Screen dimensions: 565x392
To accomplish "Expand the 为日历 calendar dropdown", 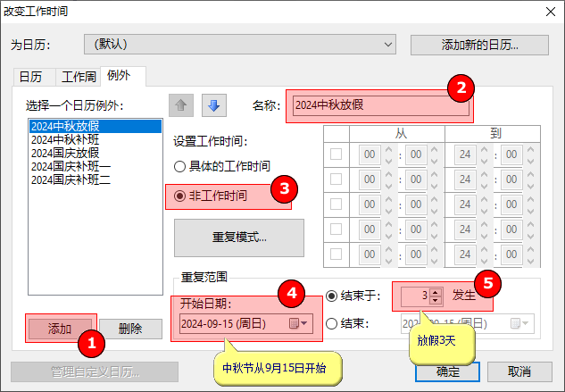I will [x=387, y=44].
